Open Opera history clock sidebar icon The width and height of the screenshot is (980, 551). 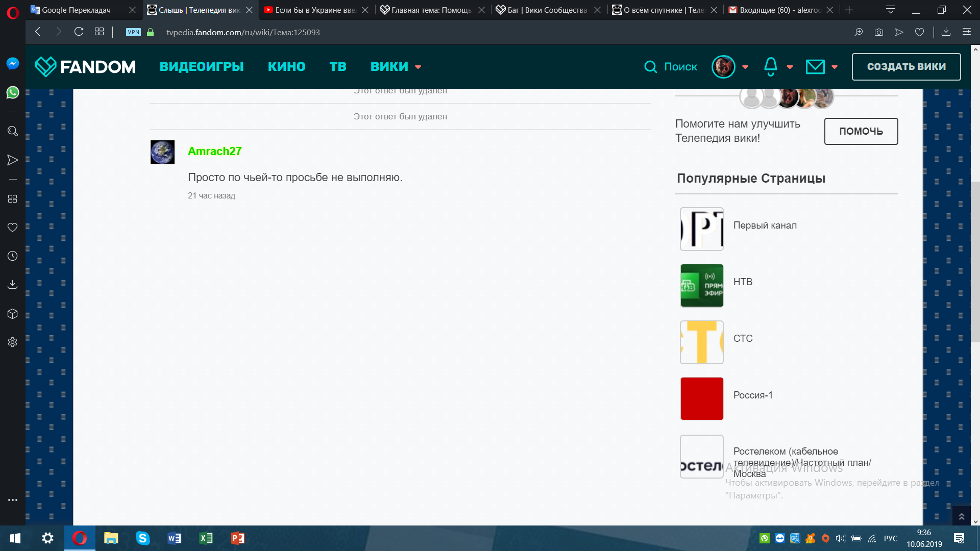click(13, 256)
